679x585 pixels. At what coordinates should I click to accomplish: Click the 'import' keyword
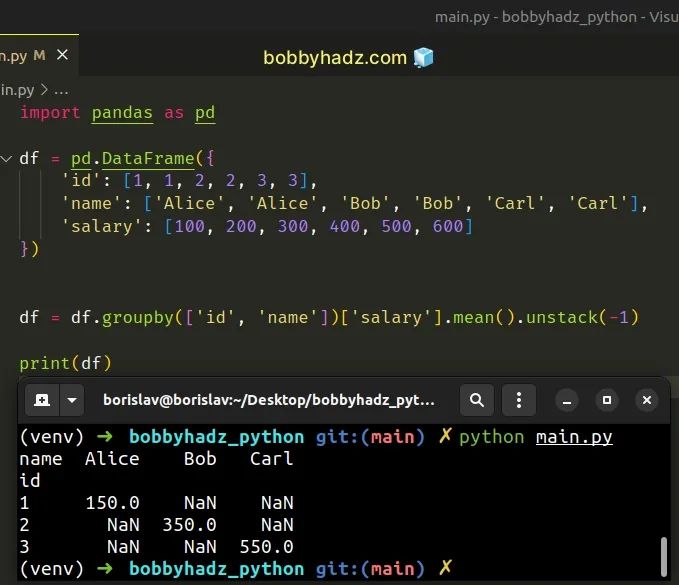click(x=50, y=113)
